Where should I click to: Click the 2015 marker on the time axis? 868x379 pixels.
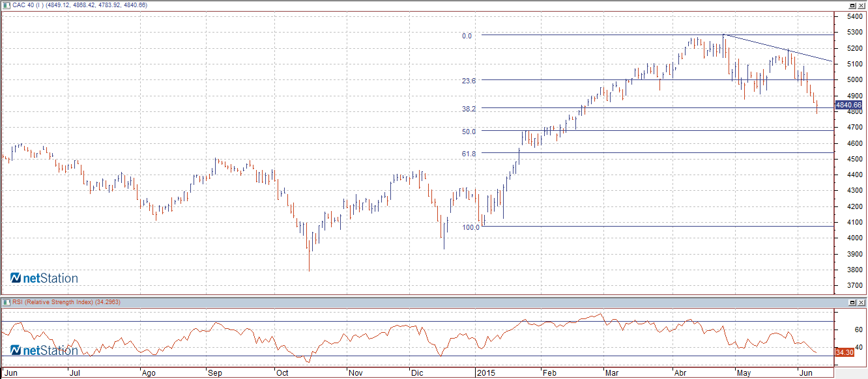[x=486, y=373]
